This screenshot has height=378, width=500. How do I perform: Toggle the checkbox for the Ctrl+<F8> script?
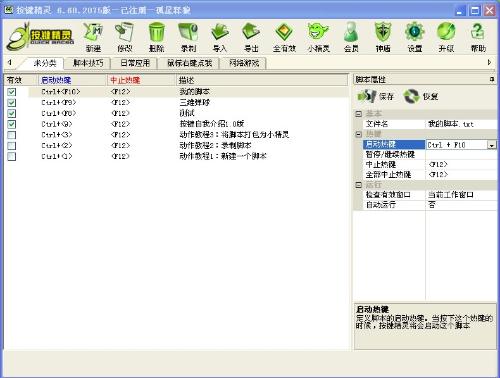pyautogui.click(x=12, y=113)
